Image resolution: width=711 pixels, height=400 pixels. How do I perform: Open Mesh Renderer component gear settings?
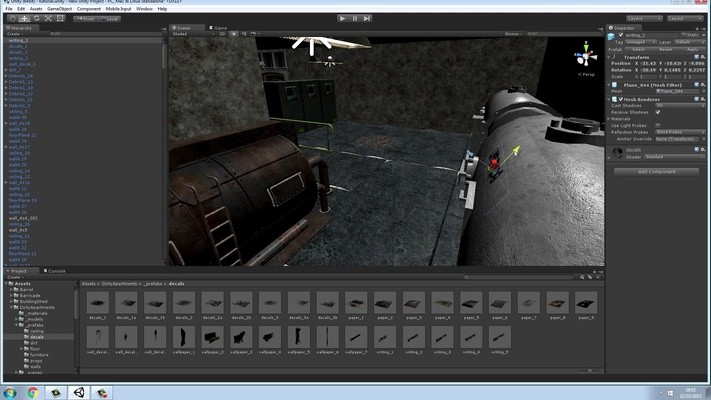click(x=703, y=99)
